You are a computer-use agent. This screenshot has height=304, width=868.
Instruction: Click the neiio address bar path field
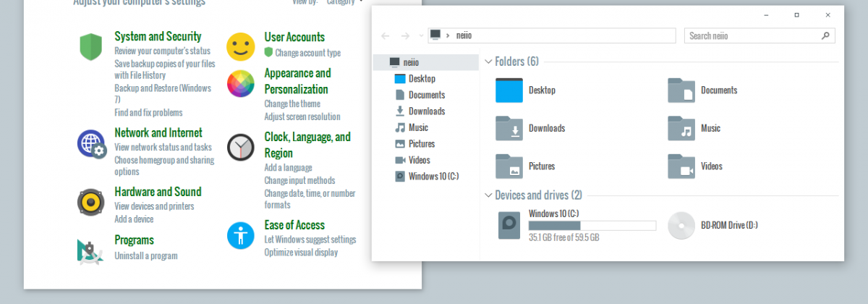(x=552, y=35)
